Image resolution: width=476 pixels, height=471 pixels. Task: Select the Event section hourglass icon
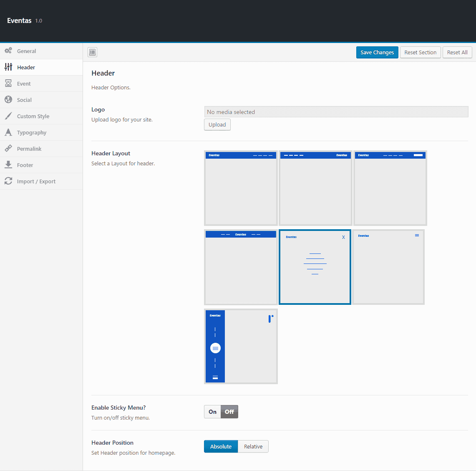tap(8, 83)
